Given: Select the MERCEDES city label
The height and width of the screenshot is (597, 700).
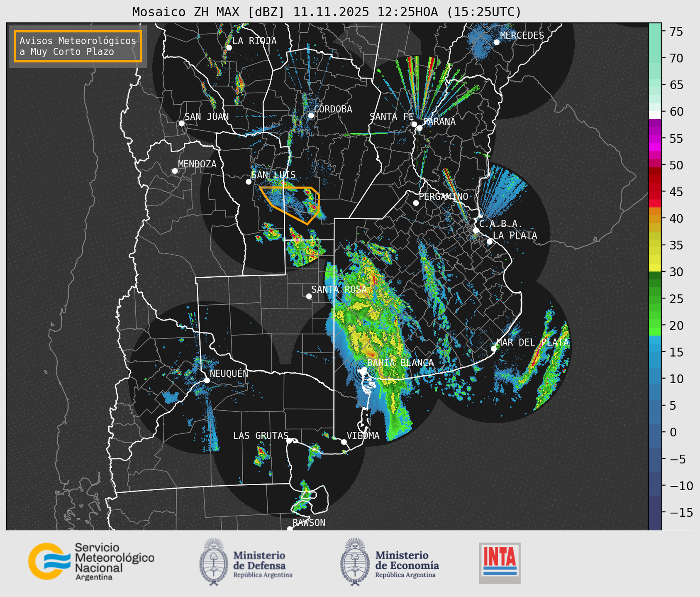Looking at the screenshot, I should pos(522,36).
